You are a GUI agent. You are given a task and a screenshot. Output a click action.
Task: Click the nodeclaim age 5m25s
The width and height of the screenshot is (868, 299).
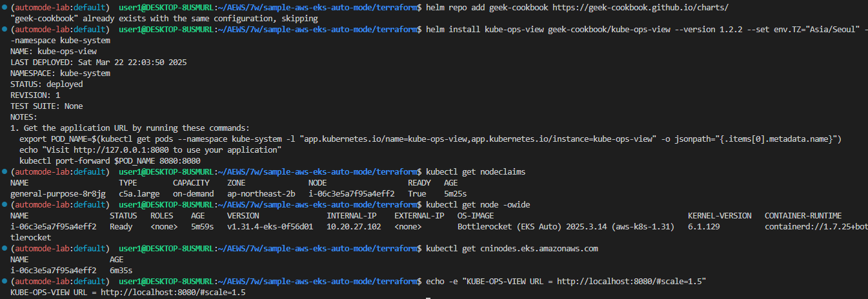tap(455, 194)
